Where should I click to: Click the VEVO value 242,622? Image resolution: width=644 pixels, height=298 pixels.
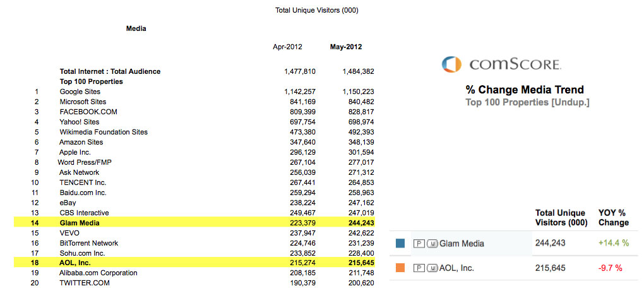(x=362, y=233)
